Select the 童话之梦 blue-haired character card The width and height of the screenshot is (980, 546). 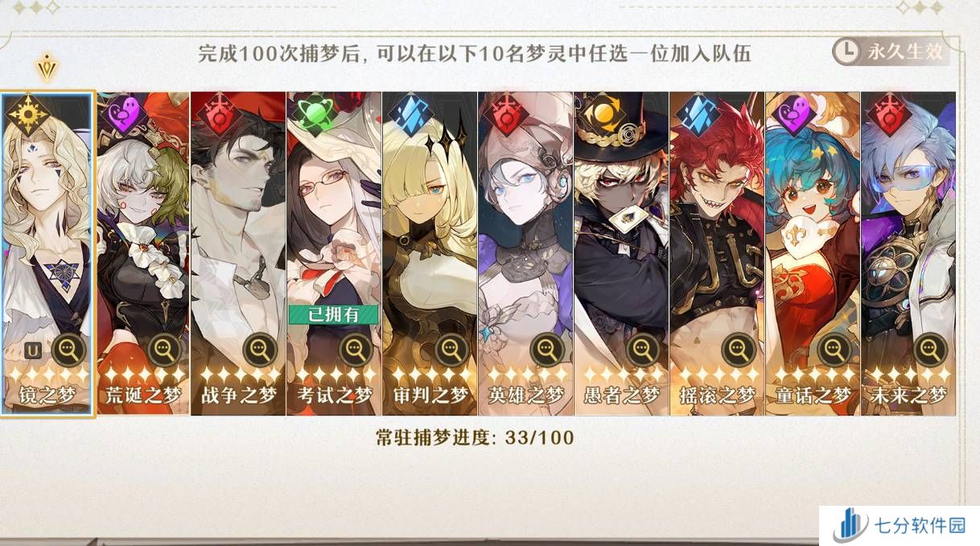tap(813, 253)
